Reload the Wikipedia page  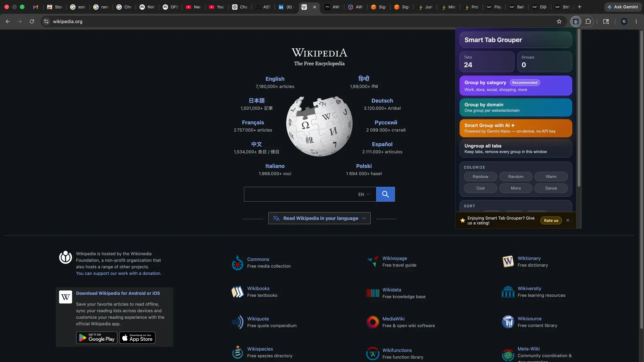[x=32, y=21]
